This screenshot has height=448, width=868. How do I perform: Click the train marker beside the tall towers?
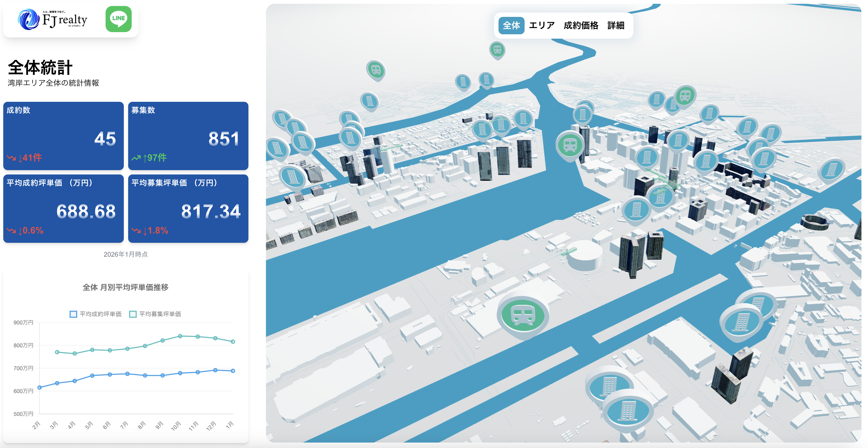(x=570, y=146)
